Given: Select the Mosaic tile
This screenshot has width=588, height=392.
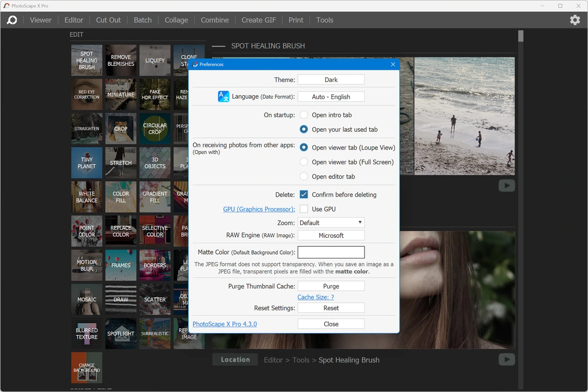Looking at the screenshot, I should point(87,299).
